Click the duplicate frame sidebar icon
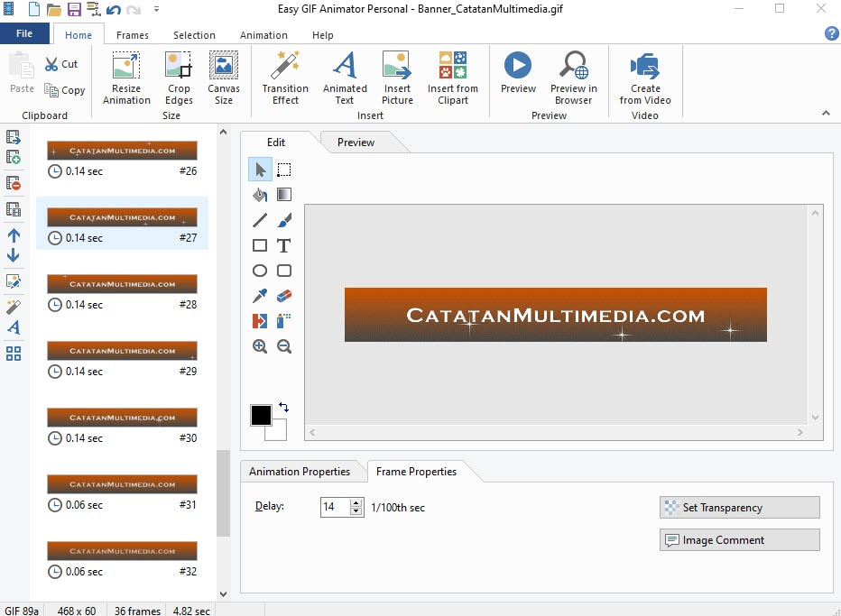This screenshot has width=841, height=616. point(14,209)
